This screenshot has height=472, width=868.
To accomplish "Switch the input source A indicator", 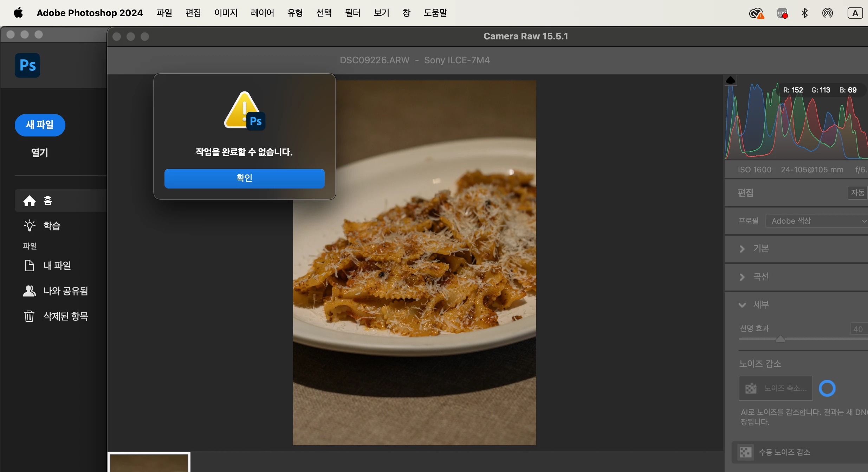I will tap(855, 13).
